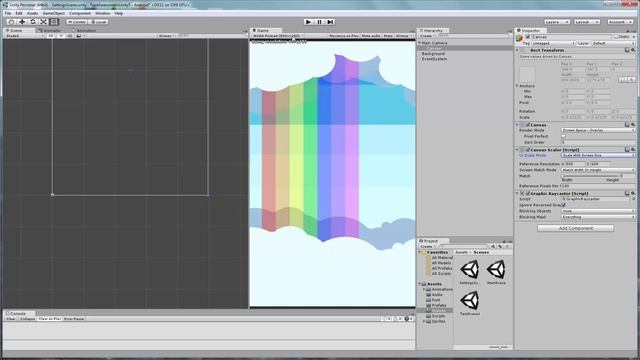This screenshot has width=640, height=360.
Task: Switch to the Animator tab
Action: [x=50, y=30]
